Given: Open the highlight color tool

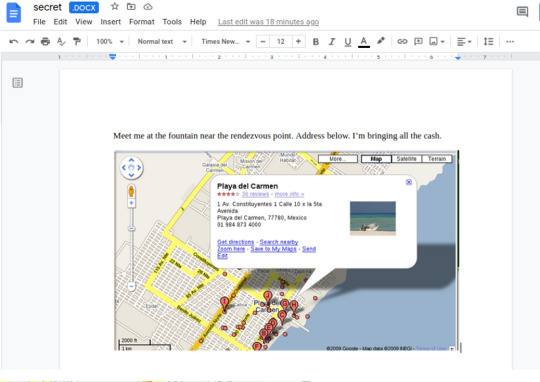Looking at the screenshot, I should pos(381,41).
